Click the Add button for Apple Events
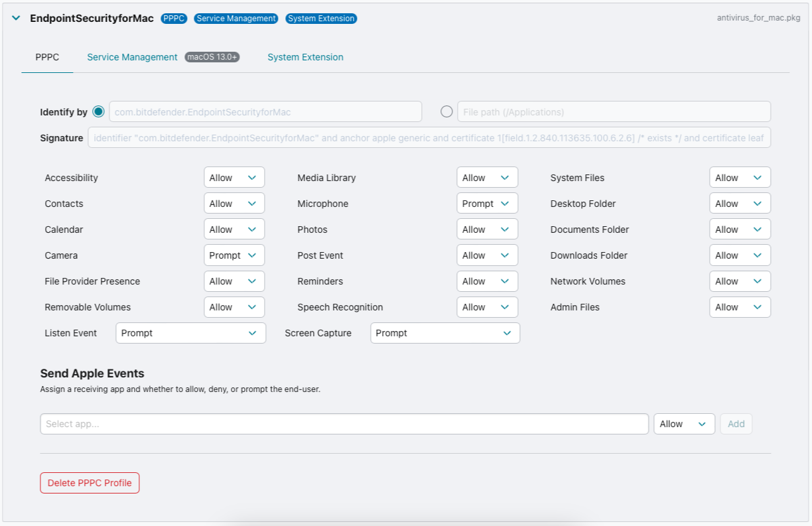This screenshot has height=526, width=812. pos(736,424)
